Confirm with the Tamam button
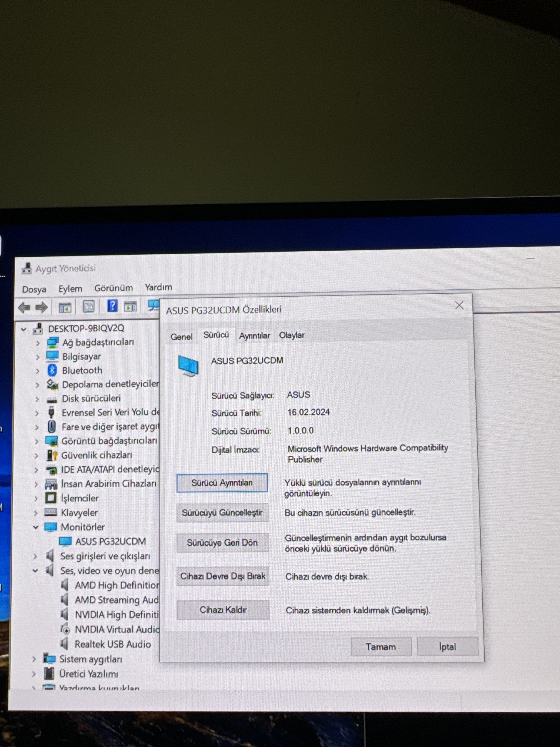Viewport: 560px width, 747px height. pos(381,647)
